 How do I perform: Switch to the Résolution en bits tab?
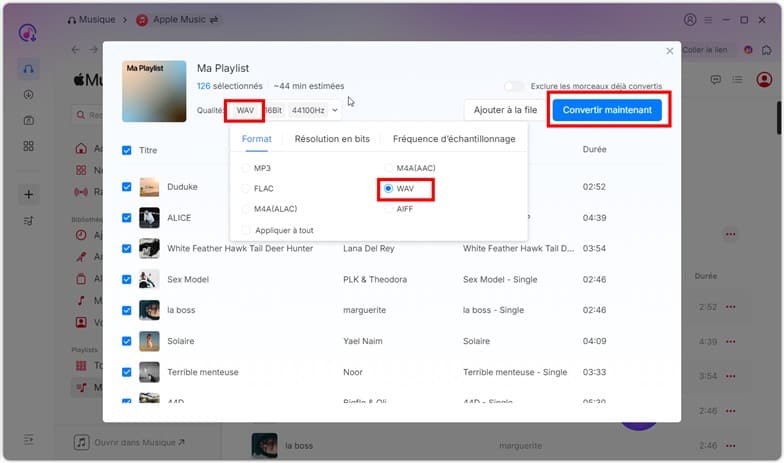tap(332, 139)
